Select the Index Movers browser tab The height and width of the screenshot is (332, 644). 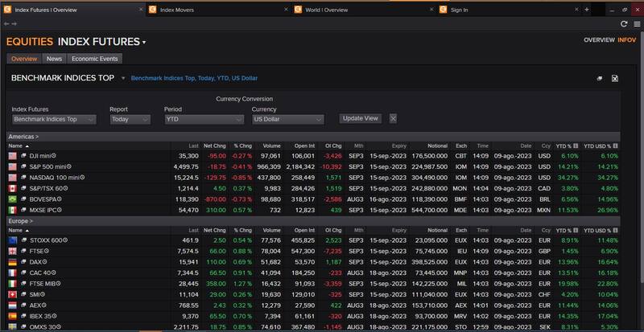pos(211,10)
